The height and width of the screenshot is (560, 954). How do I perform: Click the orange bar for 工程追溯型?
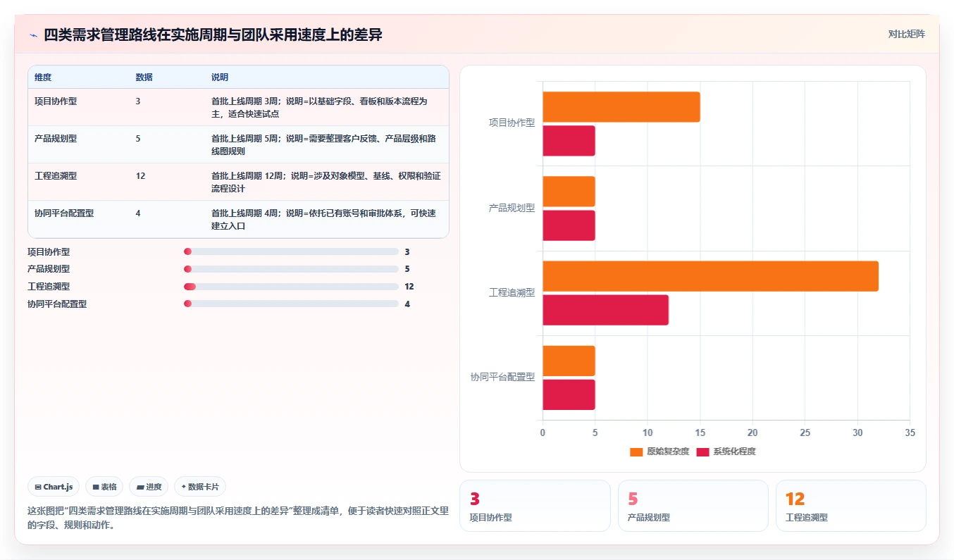(710, 276)
